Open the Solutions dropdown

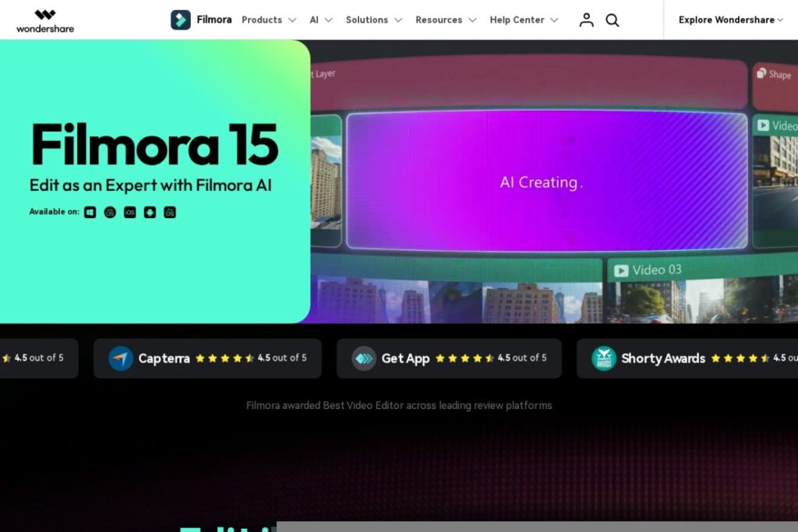point(374,19)
